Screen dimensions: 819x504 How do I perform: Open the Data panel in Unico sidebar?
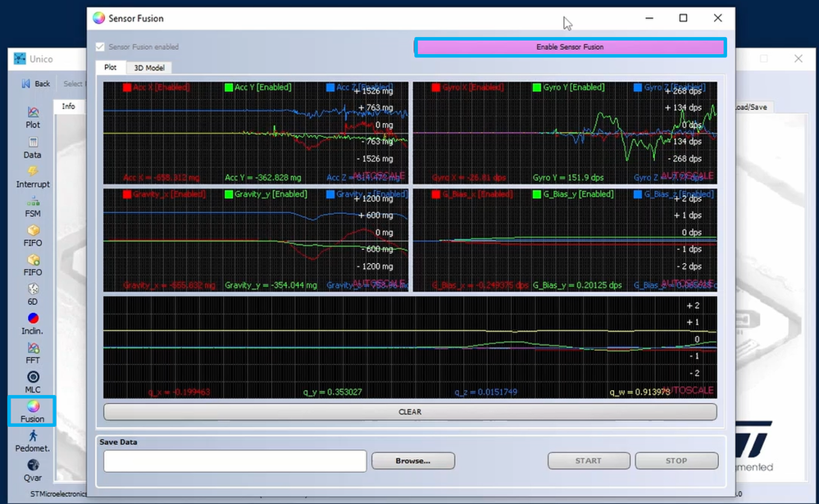click(x=33, y=148)
